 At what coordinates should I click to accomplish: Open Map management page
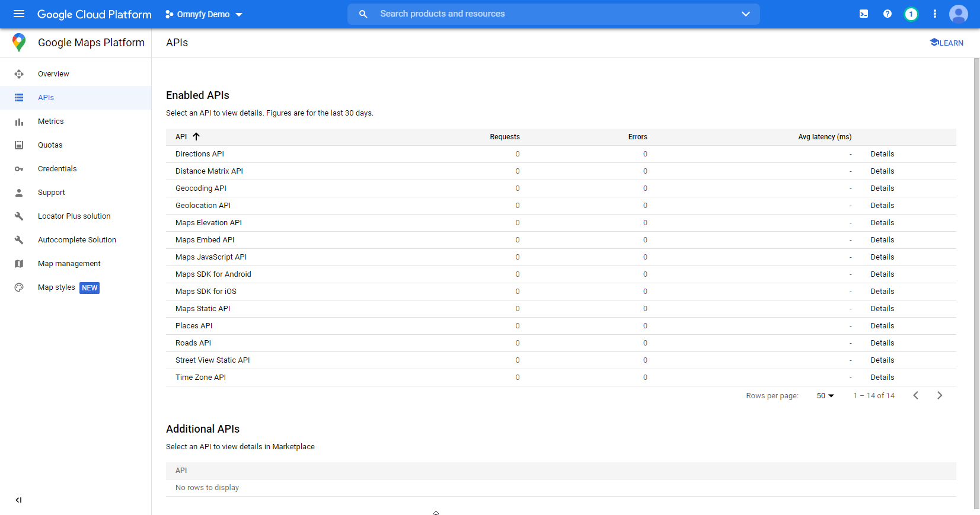69,264
